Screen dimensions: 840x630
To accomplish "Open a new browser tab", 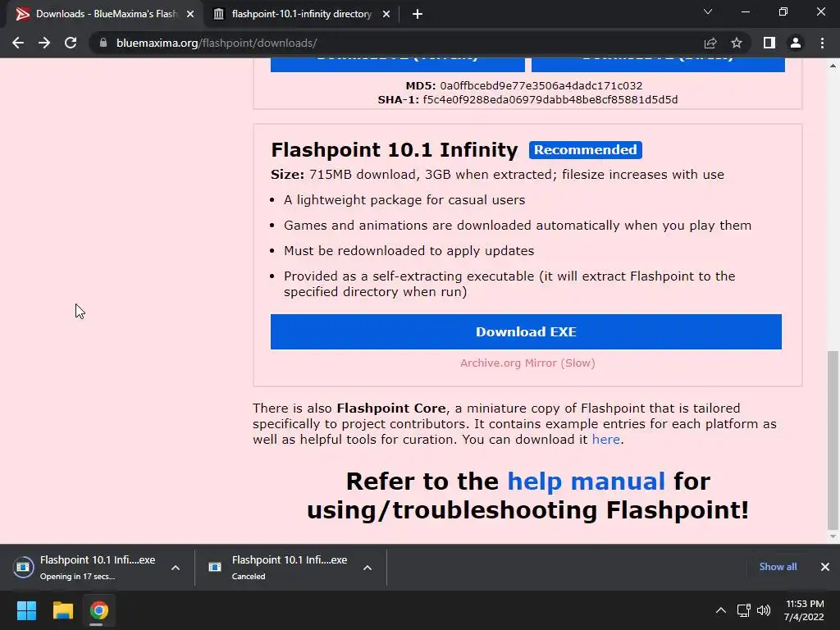I will pyautogui.click(x=418, y=14).
